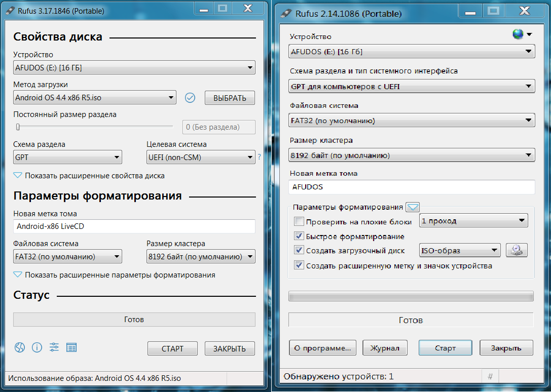This screenshot has width=551, height=392.
Task: Click Rufus 3.17 title bar USB icon
Action: [x=11, y=11]
